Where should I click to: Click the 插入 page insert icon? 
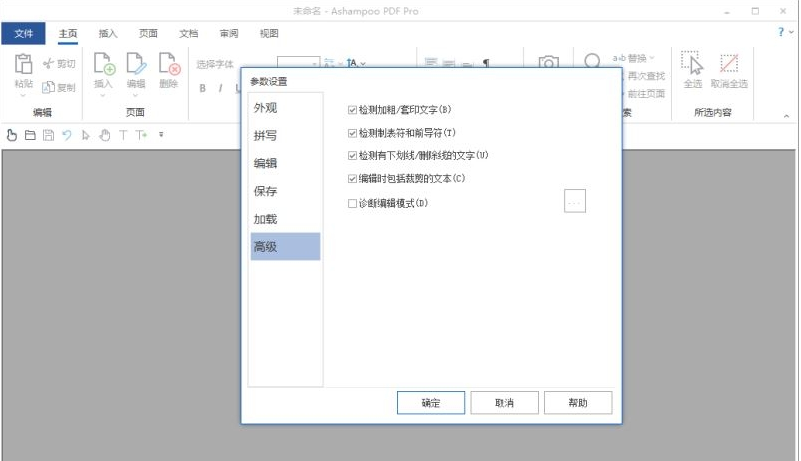click(x=104, y=64)
